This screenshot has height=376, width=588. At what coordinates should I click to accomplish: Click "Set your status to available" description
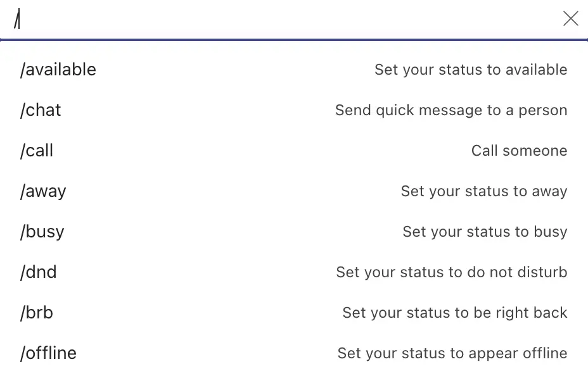click(x=471, y=70)
